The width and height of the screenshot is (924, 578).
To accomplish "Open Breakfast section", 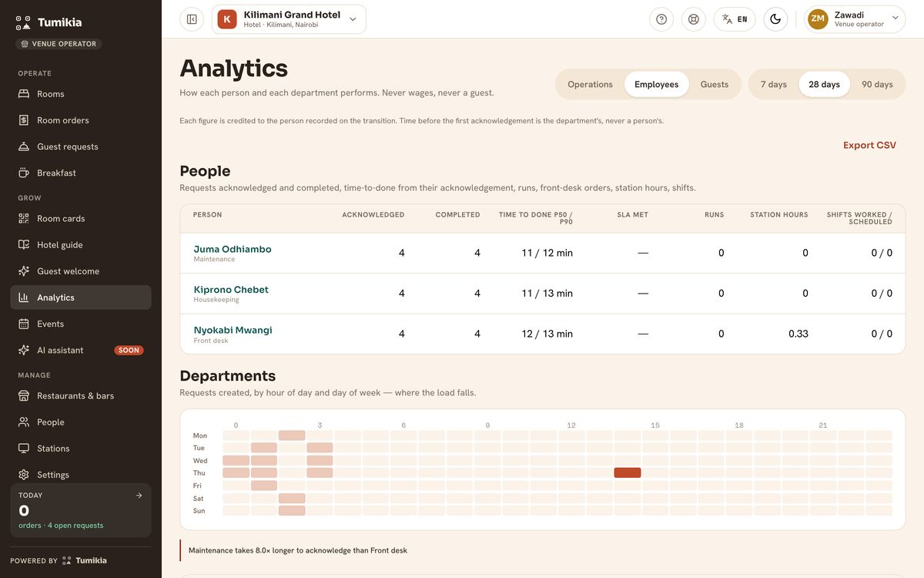I will (x=81, y=173).
